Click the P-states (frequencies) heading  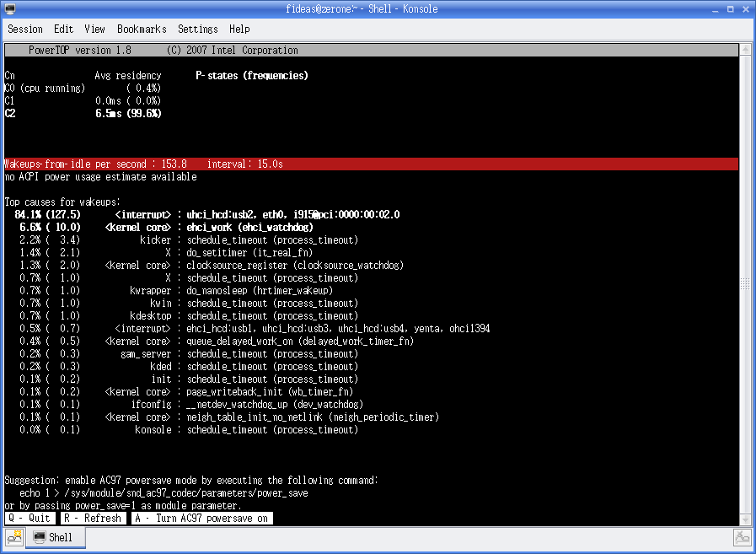point(252,75)
